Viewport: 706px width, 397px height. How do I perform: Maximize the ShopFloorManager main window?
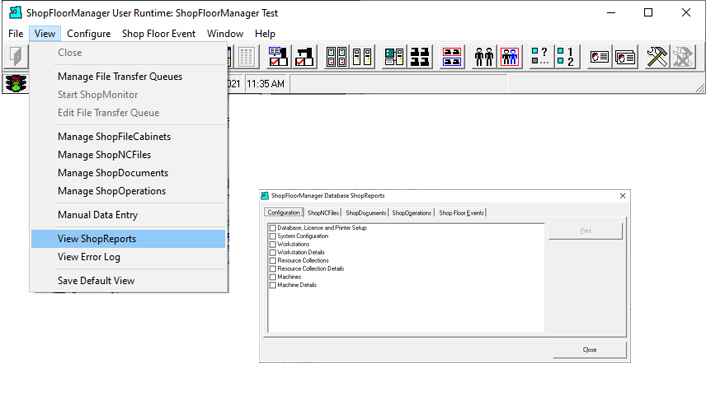point(648,13)
